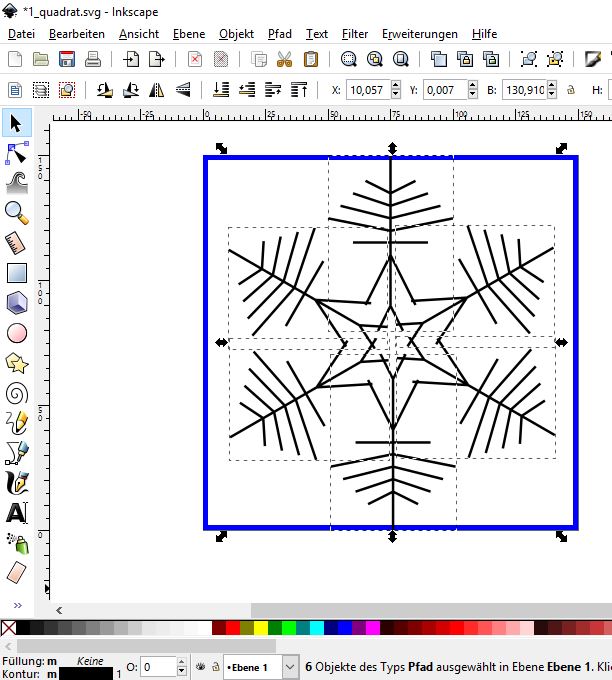This screenshot has height=680, width=612.
Task: Click the top-left scale handle arrow
Action: (221, 148)
